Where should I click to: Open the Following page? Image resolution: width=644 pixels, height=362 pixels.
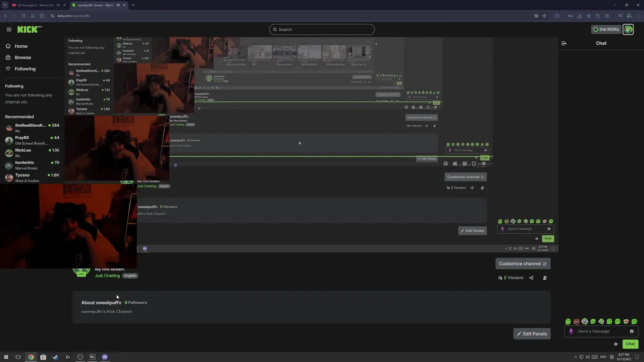25,69
